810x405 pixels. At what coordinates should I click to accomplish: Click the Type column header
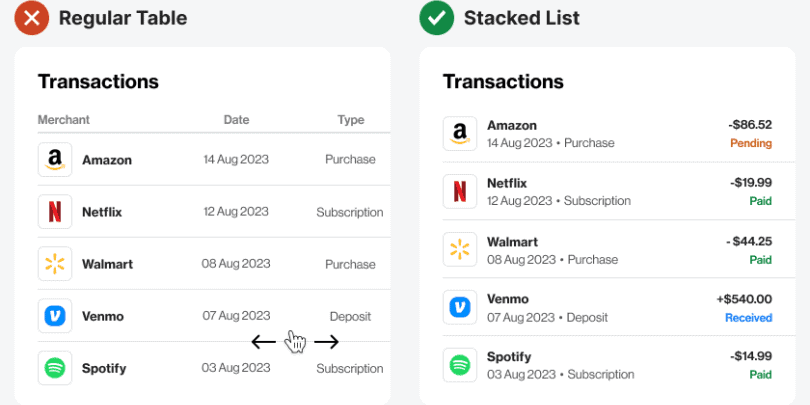pos(351,120)
